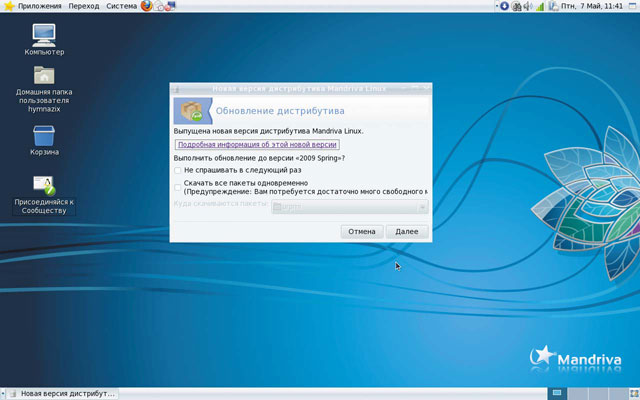This screenshot has width=640, height=400.
Task: Click the round icon left of volume
Action: point(517,6)
